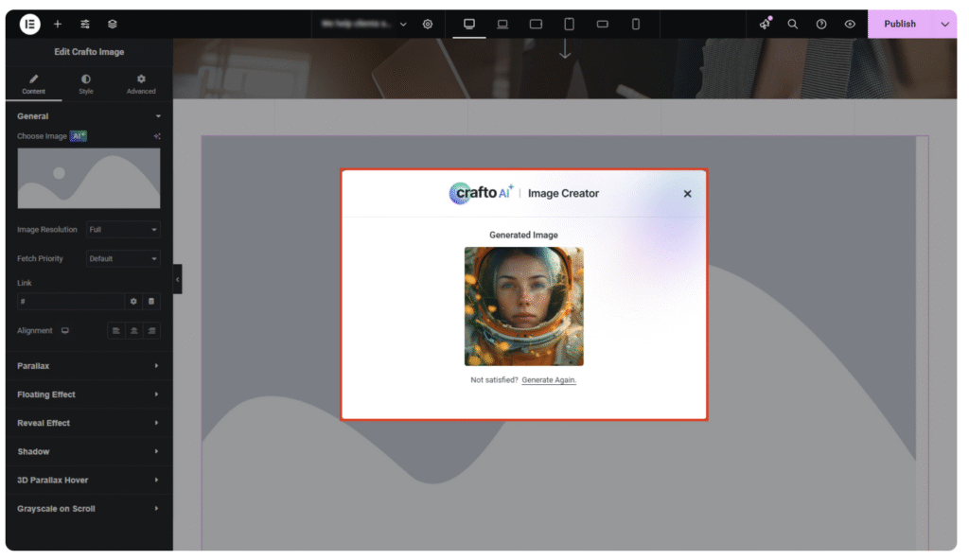
Task: Open the Fetch Priority dropdown
Action: (x=123, y=258)
